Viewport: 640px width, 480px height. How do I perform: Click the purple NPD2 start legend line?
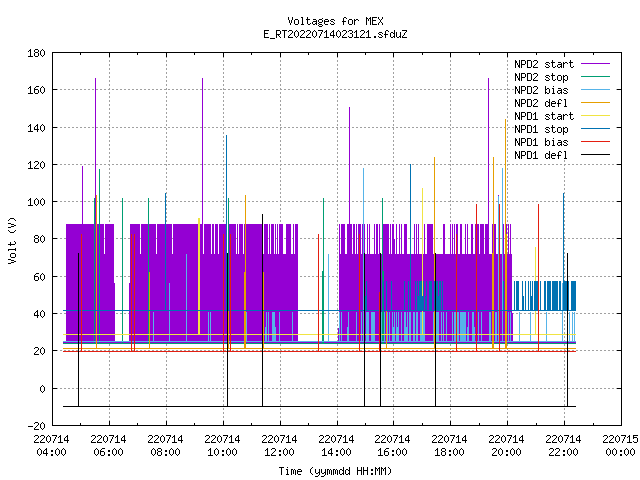pos(595,64)
